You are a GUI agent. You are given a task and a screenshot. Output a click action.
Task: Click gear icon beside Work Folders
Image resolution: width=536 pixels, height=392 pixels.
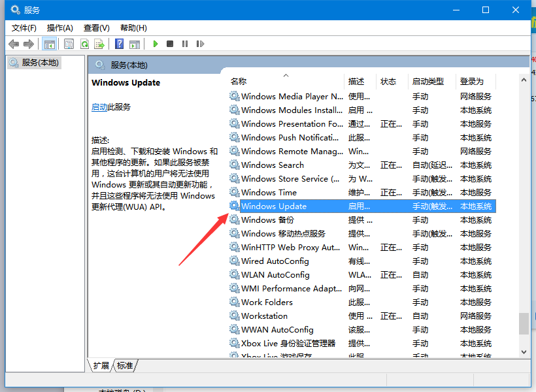[x=235, y=302]
